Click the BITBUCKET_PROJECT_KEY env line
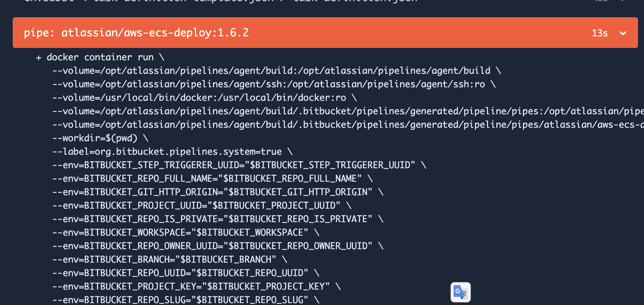 coord(197,286)
